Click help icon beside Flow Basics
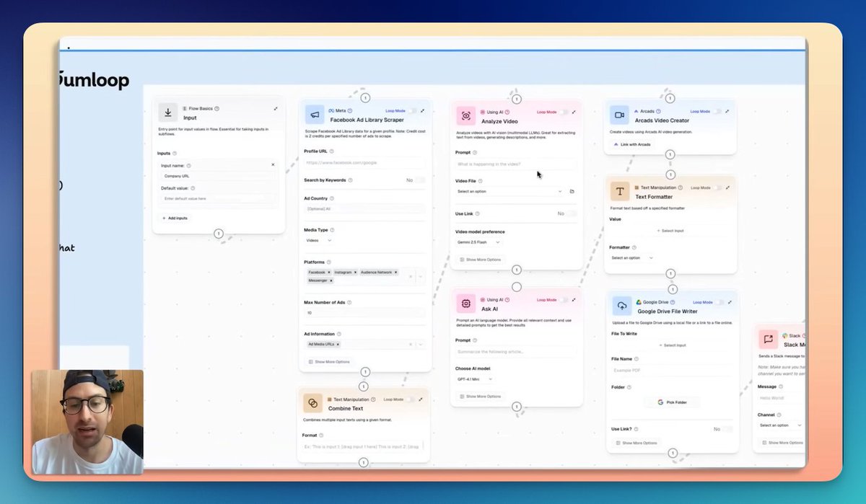Image resolution: width=866 pixels, height=504 pixels. click(x=216, y=108)
